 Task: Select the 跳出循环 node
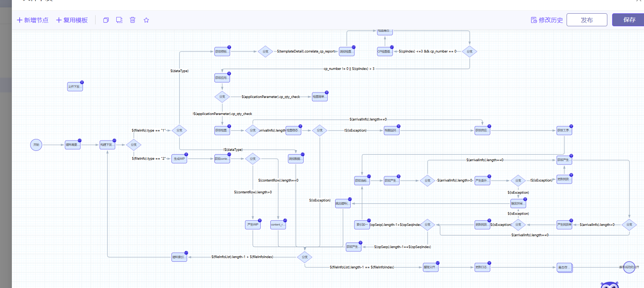pyautogui.click(x=343, y=204)
